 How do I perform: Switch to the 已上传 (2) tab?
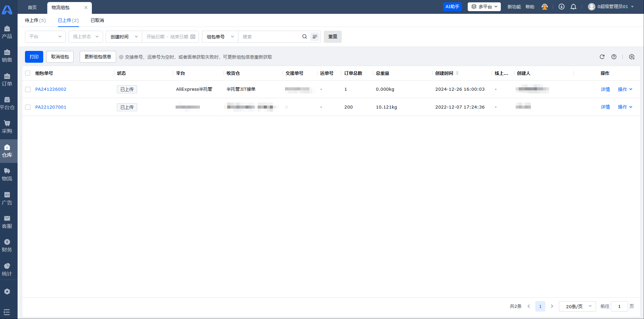[x=68, y=20]
